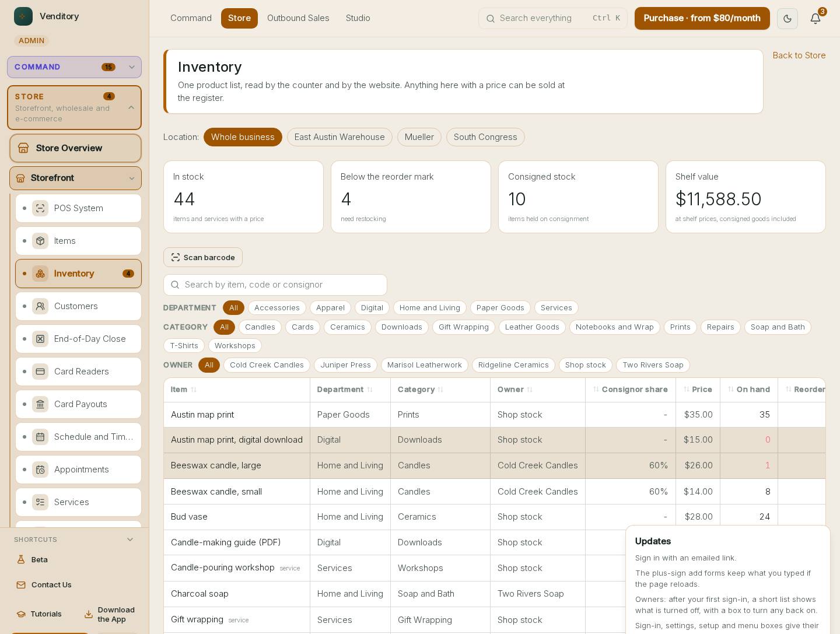Select East Austin Warehouse location
840x634 pixels.
coord(339,137)
